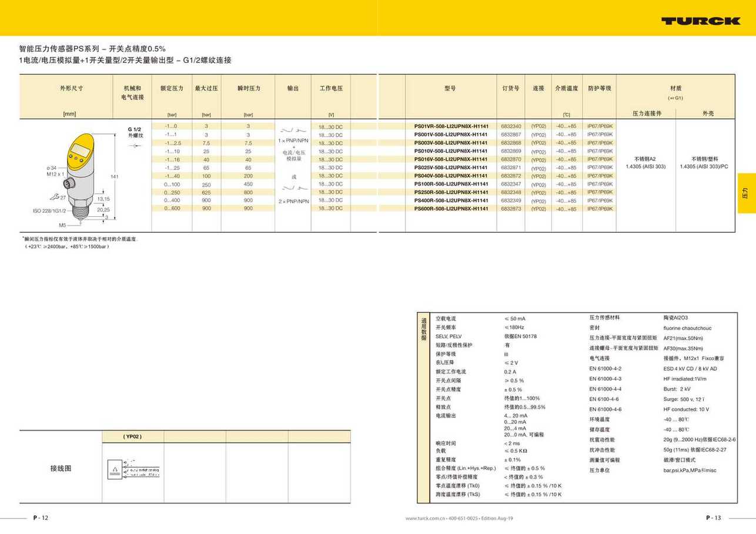
Task: Click order number 6832870
Action: (511, 159)
